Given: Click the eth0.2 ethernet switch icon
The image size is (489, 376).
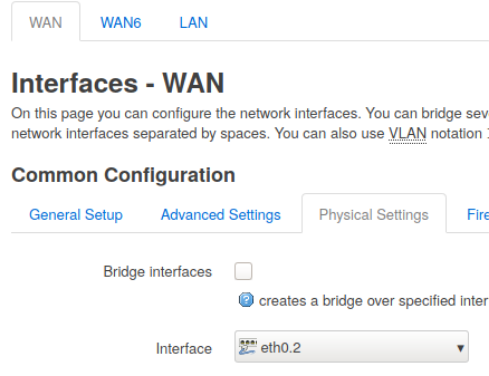Looking at the screenshot, I should click(x=248, y=347).
